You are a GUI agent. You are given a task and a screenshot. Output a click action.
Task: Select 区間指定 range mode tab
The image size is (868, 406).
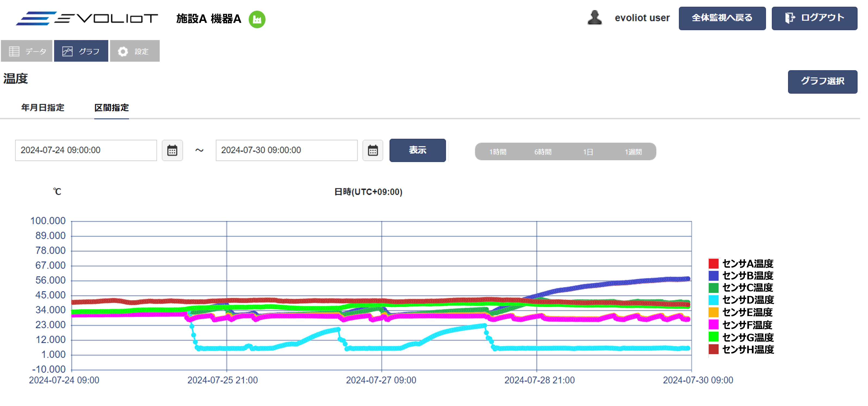pos(111,108)
